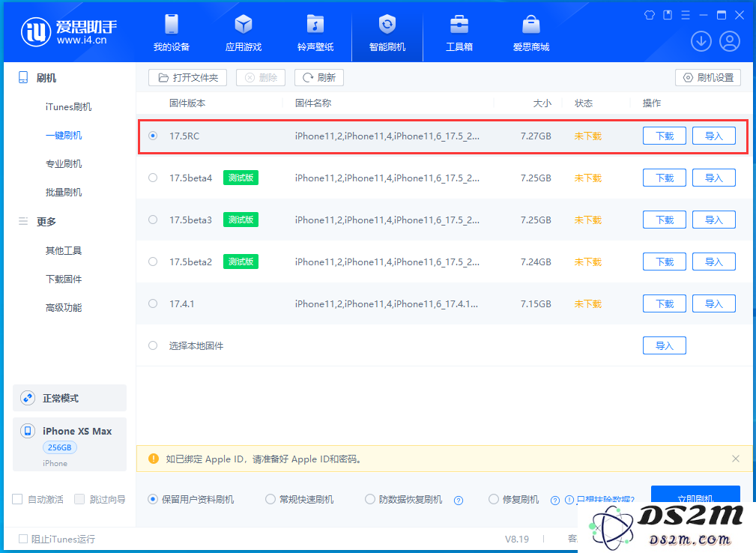Select the 17.4.1 firmware radio button

(153, 303)
